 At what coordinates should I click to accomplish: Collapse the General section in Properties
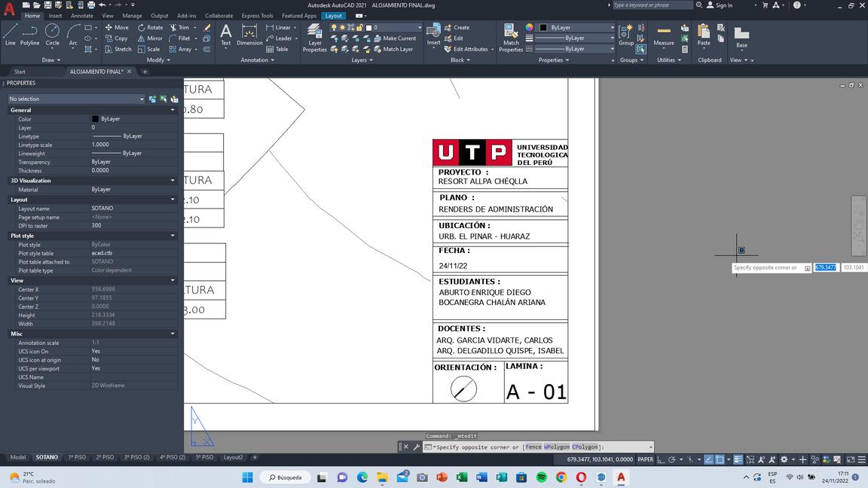pyautogui.click(x=173, y=110)
